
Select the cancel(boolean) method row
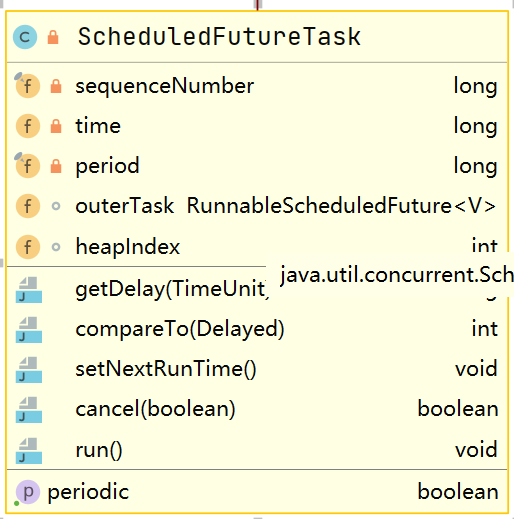[x=257, y=410]
